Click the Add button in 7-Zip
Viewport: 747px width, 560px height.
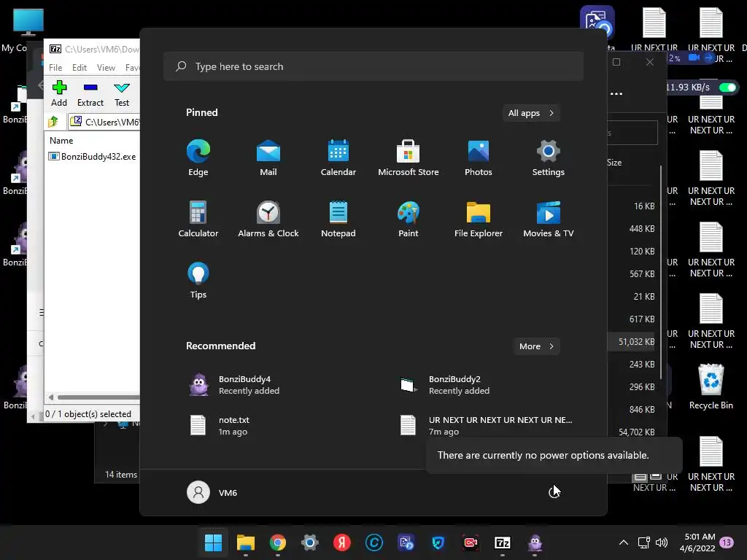click(x=59, y=94)
